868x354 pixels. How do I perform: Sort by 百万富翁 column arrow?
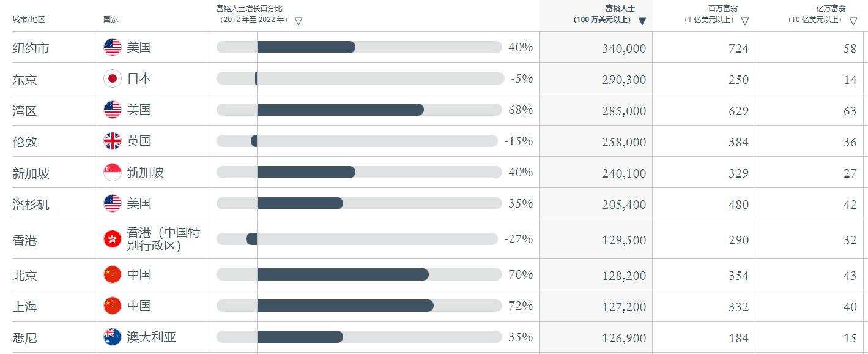(745, 21)
